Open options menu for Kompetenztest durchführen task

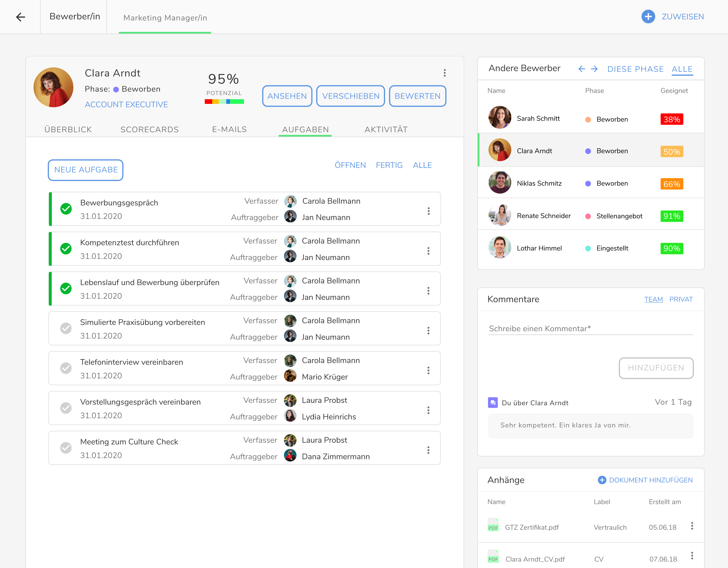tap(428, 251)
